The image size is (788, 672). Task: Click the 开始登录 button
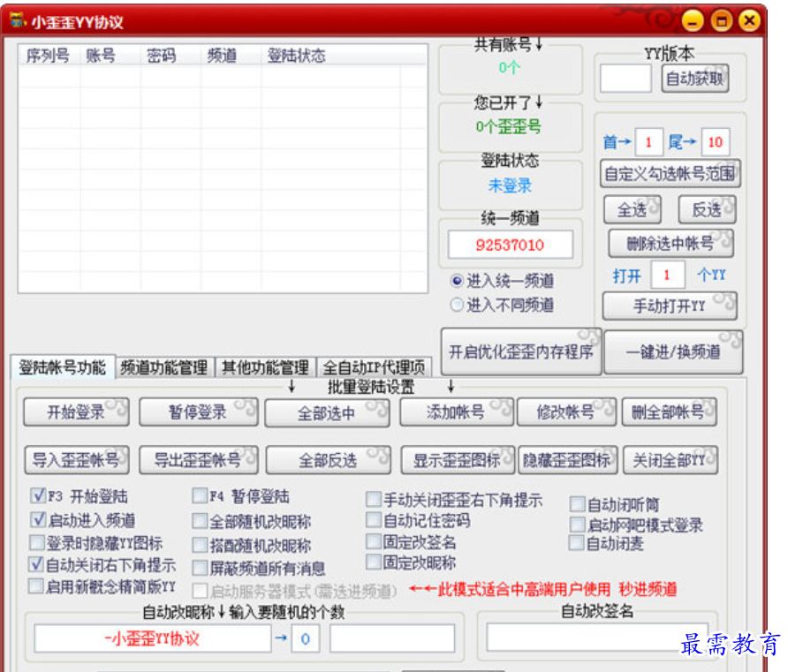(x=76, y=412)
